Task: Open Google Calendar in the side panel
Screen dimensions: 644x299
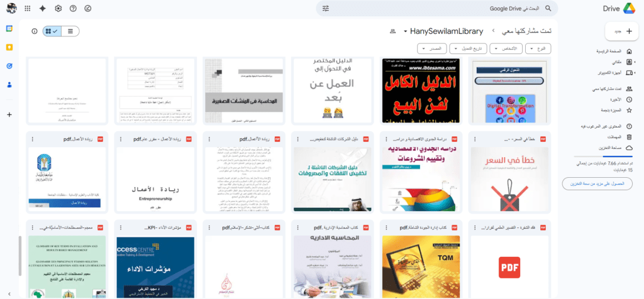Action: click(9, 29)
